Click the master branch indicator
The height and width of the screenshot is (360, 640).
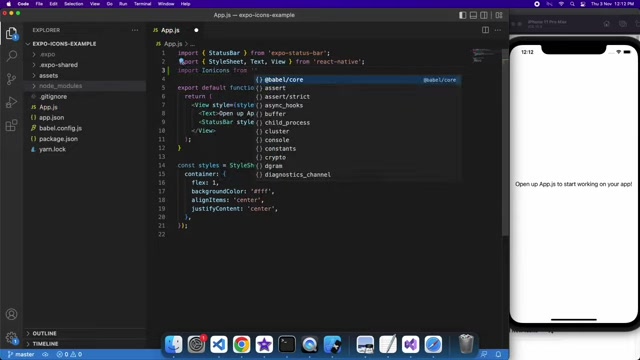[x=21, y=354]
